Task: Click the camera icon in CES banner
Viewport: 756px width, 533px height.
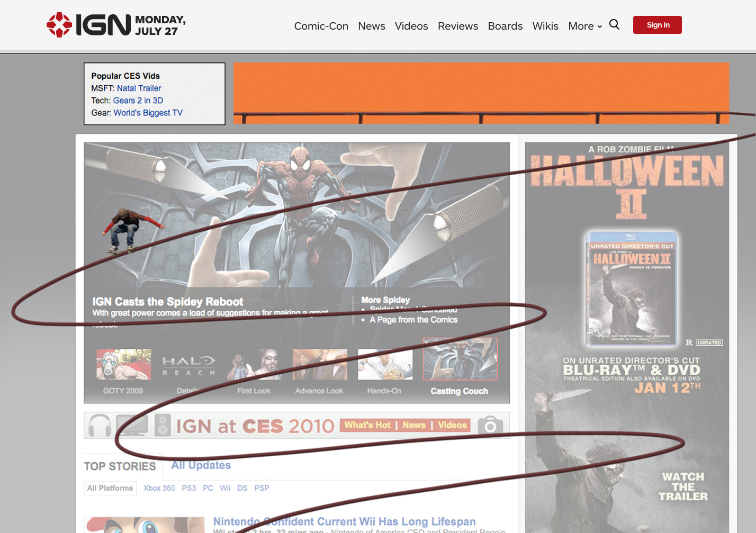Action: tap(490, 425)
